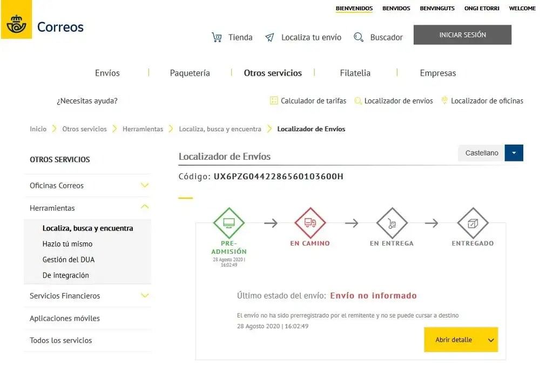Click the INICIAR SESIÓN button
540x392 pixels.
(463, 35)
